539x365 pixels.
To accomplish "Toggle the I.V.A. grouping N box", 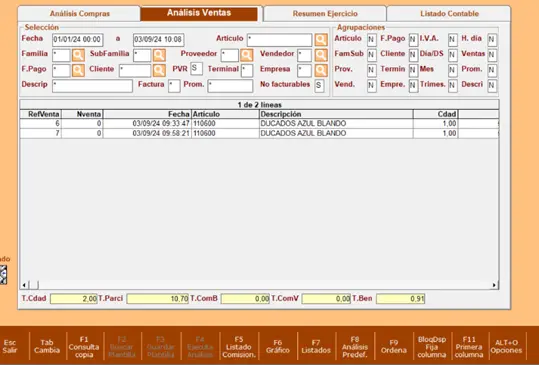I will (x=453, y=40).
